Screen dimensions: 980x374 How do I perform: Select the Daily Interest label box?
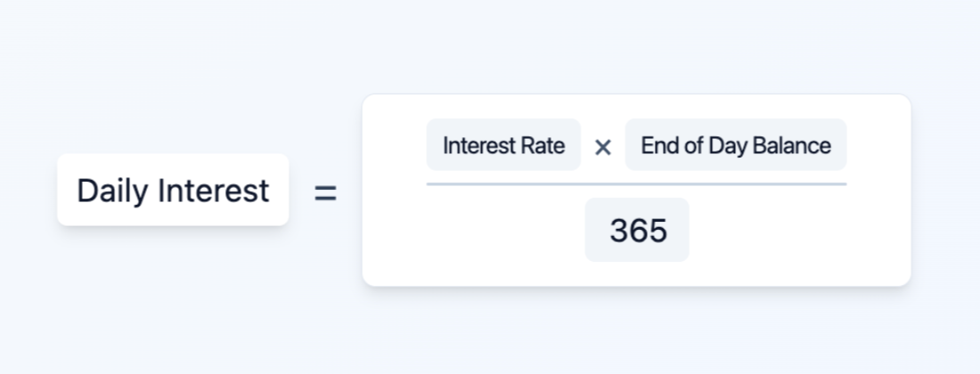click(173, 190)
